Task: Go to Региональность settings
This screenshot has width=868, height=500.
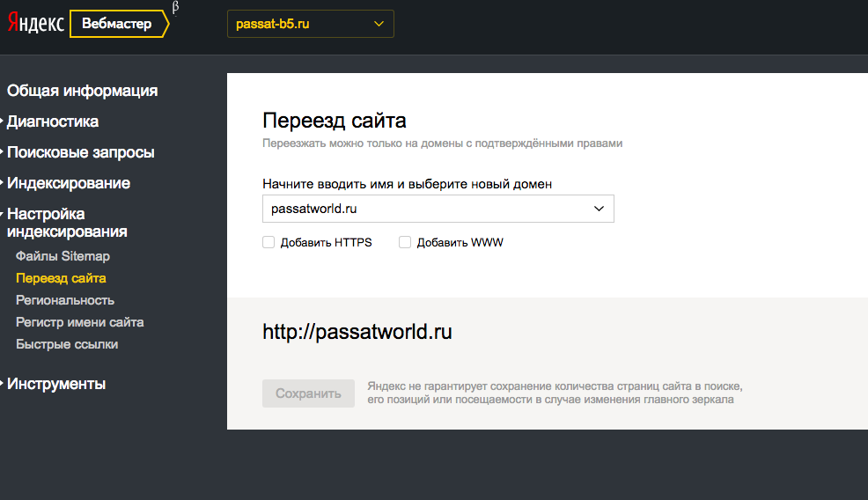Action: click(x=65, y=300)
